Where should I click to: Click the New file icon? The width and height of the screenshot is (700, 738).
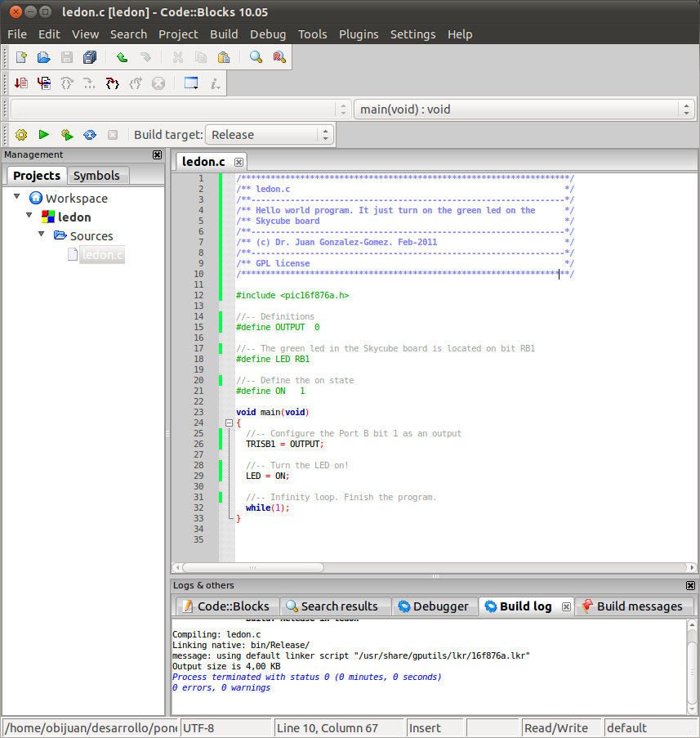(x=21, y=57)
